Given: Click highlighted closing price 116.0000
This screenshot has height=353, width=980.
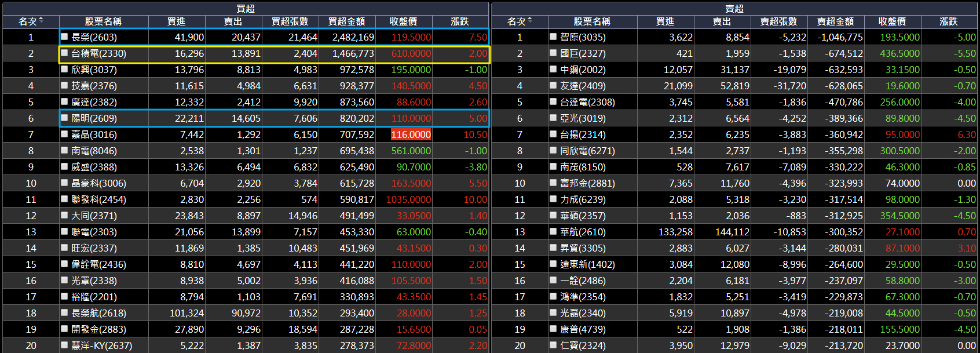Looking at the screenshot, I should (x=411, y=134).
